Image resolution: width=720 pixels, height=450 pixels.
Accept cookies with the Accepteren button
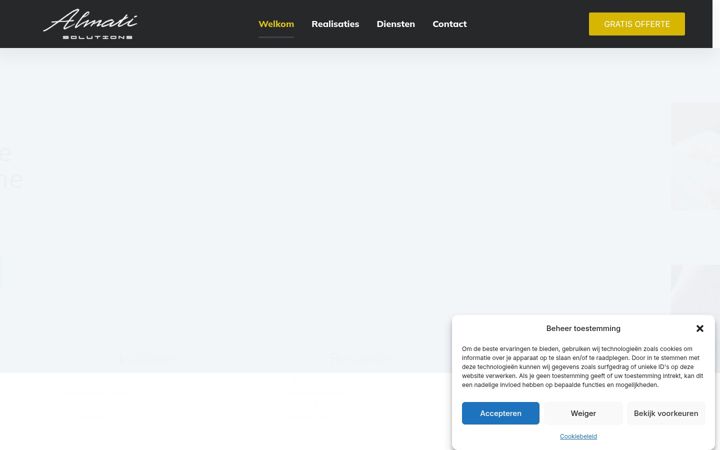(500, 413)
